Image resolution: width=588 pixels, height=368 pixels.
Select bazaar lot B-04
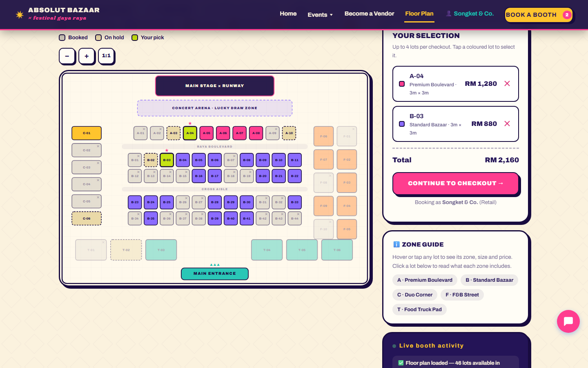pyautogui.click(x=183, y=160)
